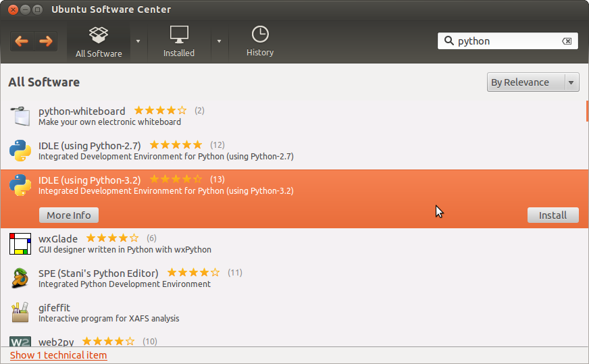Select the web2py entry title
The height and width of the screenshot is (364, 589).
(56, 342)
